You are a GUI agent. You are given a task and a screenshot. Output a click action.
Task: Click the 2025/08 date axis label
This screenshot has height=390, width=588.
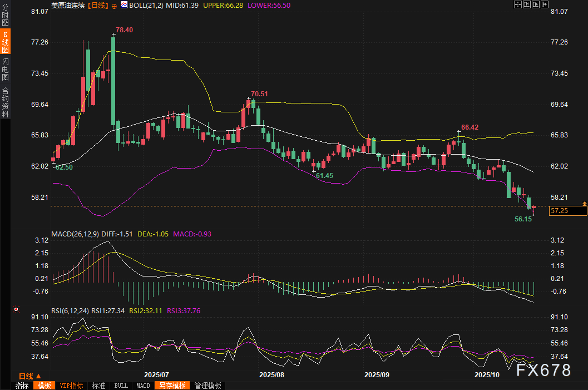tap(271, 375)
